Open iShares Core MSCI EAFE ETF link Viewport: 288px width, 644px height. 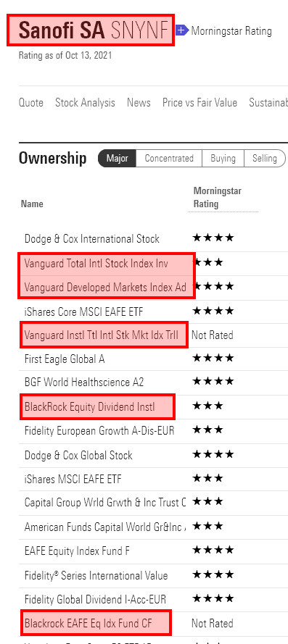click(x=84, y=311)
